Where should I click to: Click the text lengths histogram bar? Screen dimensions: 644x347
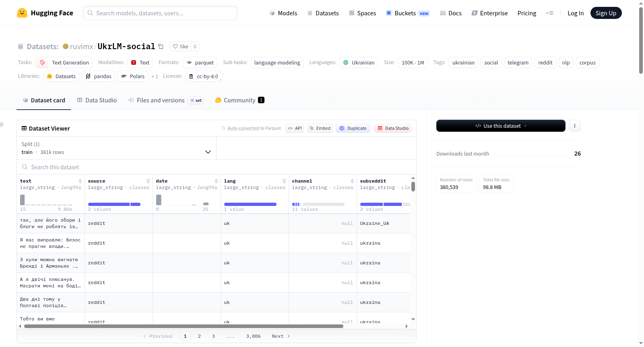pos(23,200)
